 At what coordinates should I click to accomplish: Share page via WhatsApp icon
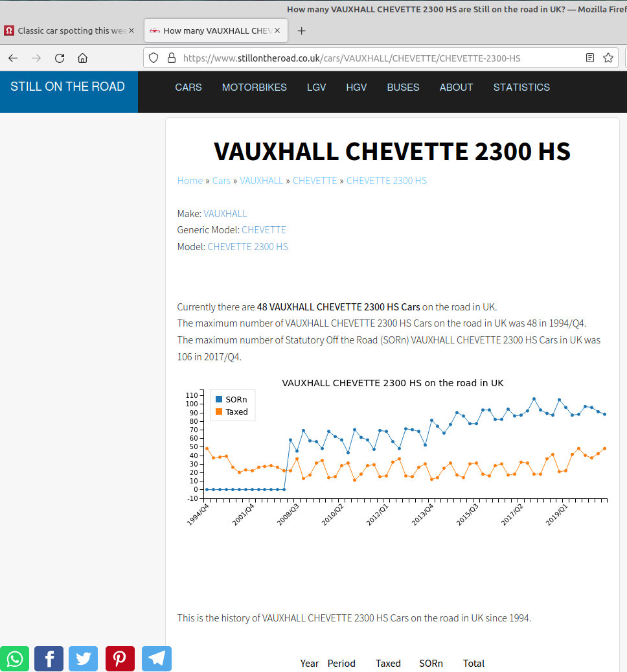(x=14, y=658)
